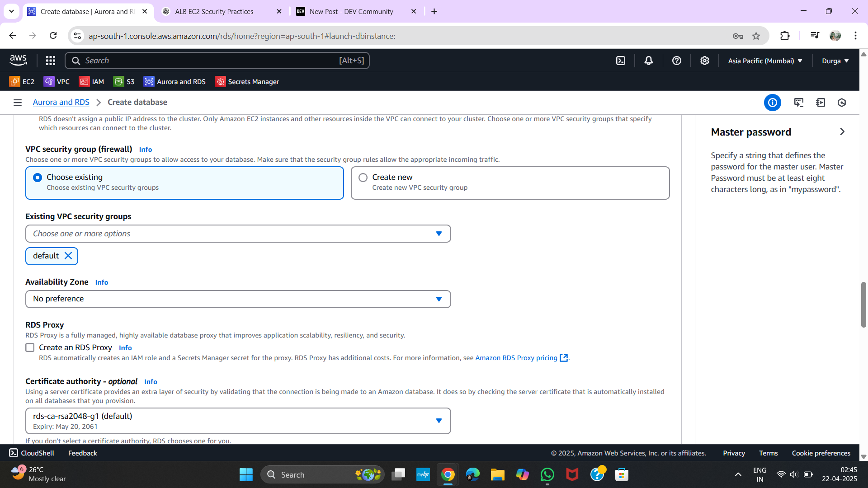
Task: Open Info for VPC security group
Action: coord(146,150)
